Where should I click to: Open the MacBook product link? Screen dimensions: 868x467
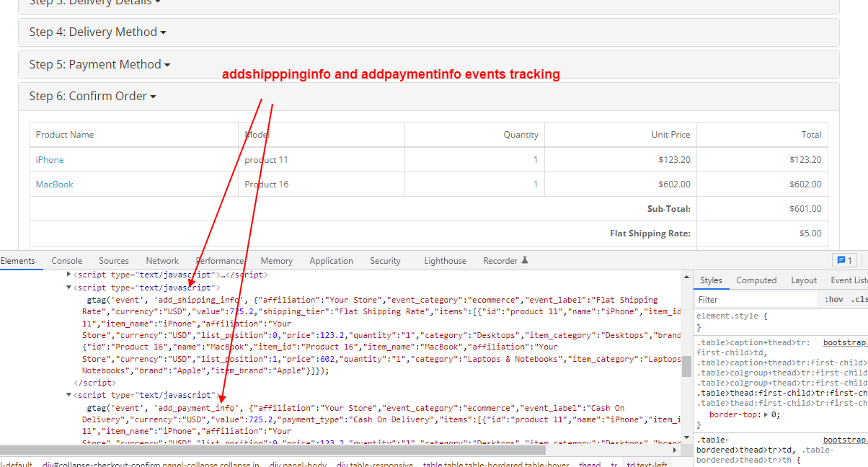click(x=55, y=184)
